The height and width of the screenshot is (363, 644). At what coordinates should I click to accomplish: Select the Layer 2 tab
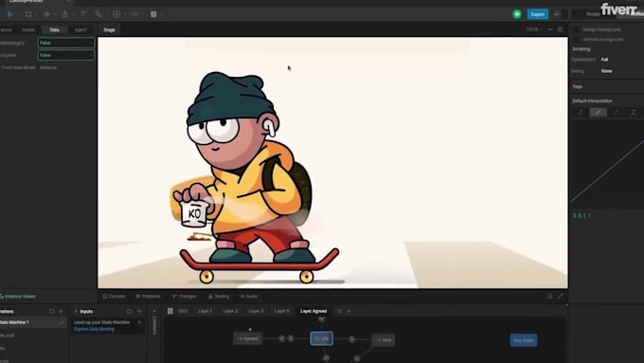pos(230,311)
